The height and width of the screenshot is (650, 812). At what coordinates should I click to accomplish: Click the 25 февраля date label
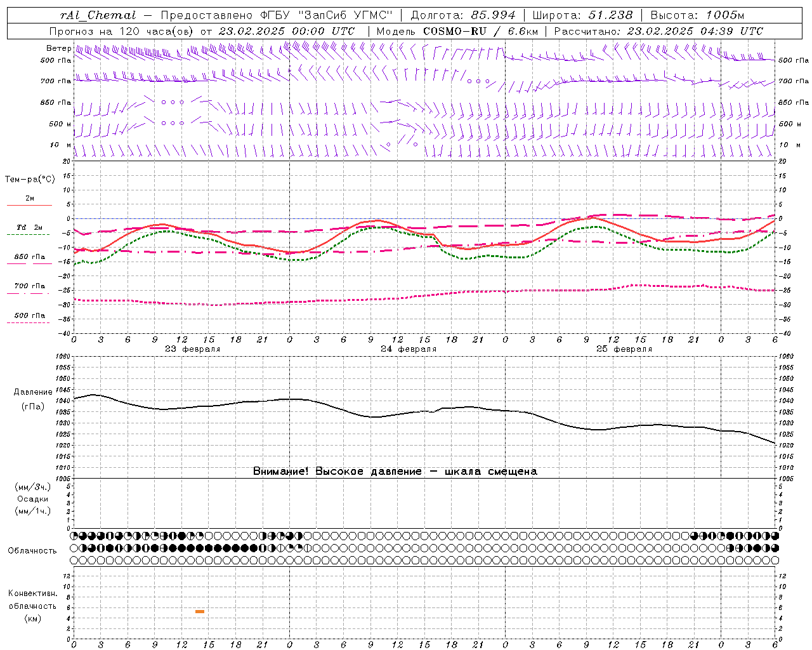pos(624,349)
